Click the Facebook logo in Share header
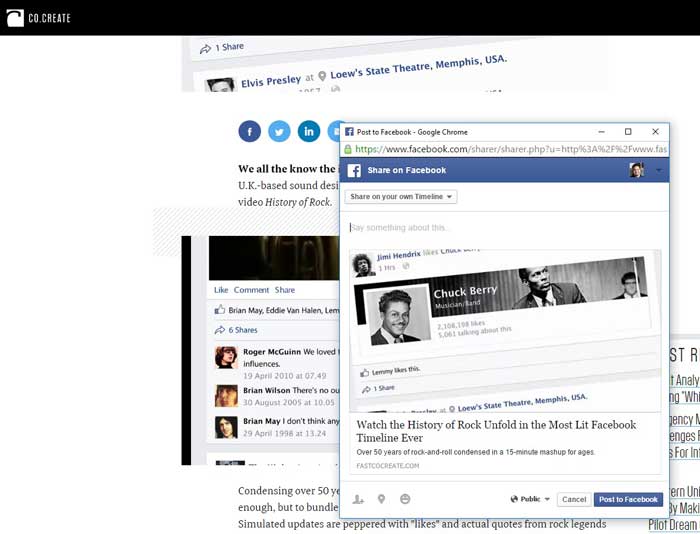 pyautogui.click(x=354, y=170)
